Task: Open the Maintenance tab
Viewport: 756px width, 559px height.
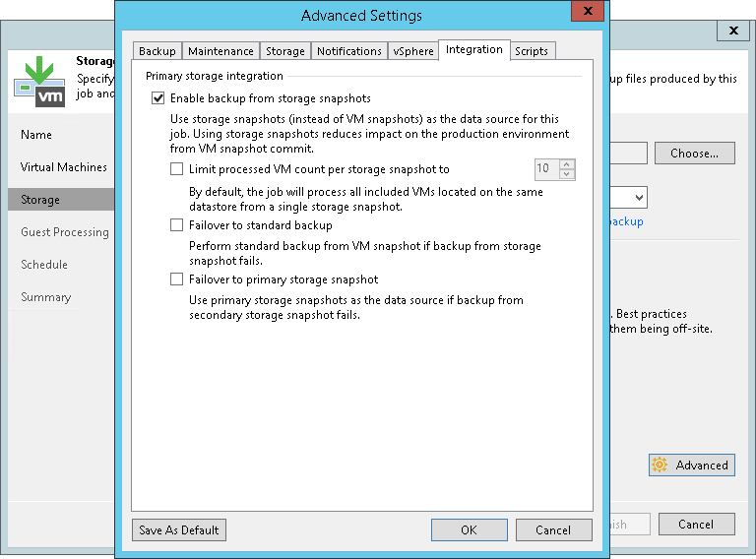Action: pos(221,51)
